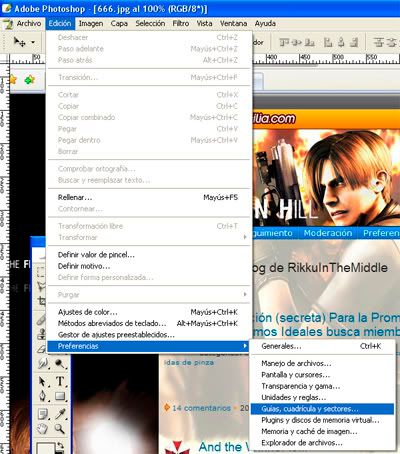Open the foreground color swatch
This screenshot has width=400, height=454.
pyautogui.click(x=45, y=448)
